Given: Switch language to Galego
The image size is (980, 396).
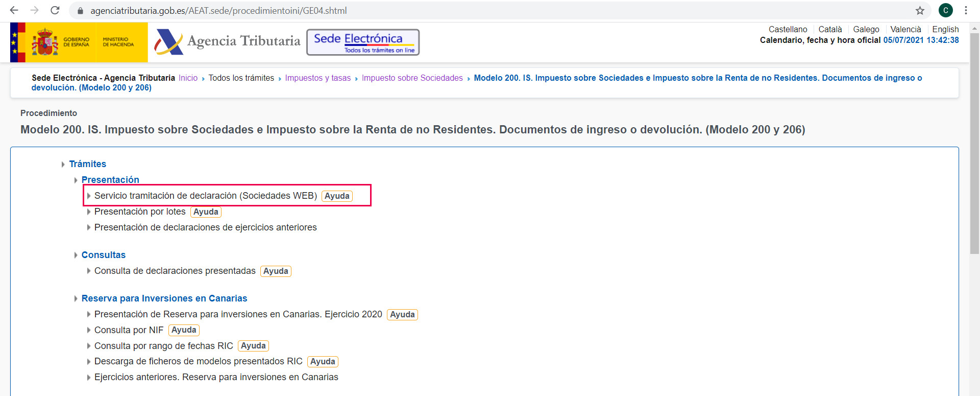Looking at the screenshot, I should pyautogui.click(x=866, y=30).
